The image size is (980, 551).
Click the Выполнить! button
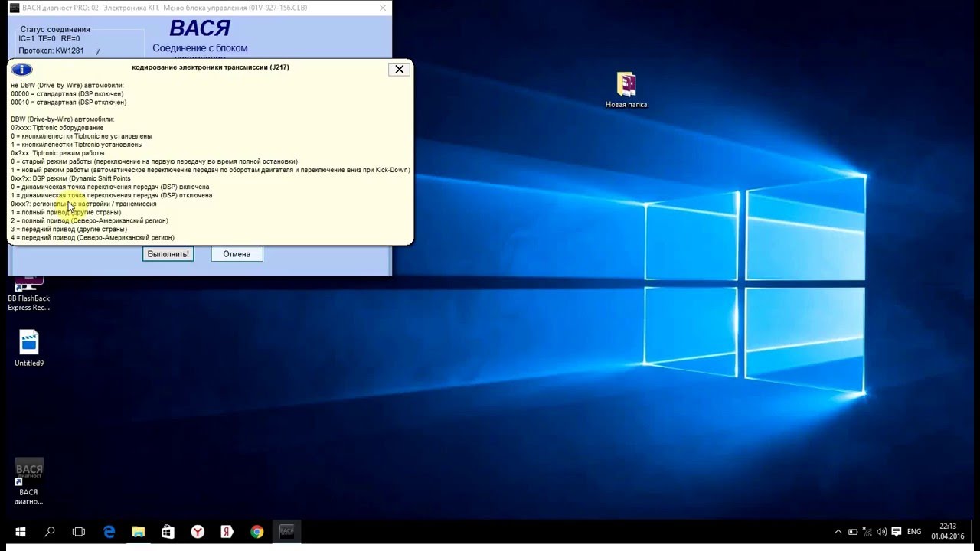click(168, 254)
